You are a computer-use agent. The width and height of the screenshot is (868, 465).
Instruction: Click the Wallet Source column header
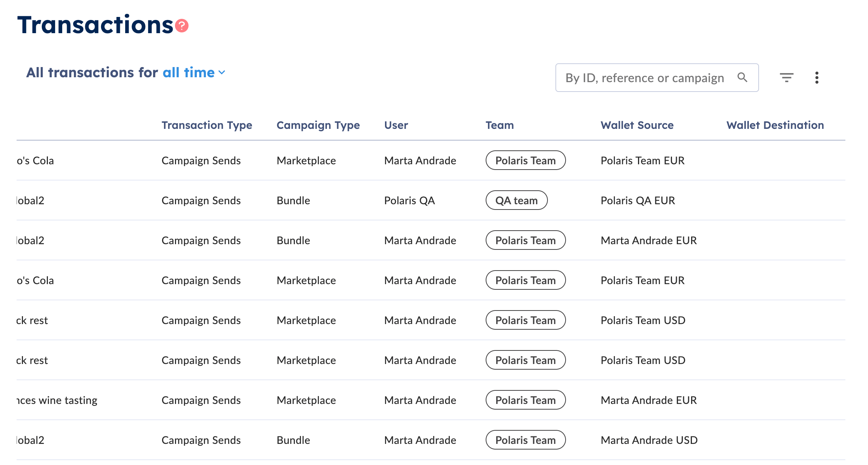pos(637,125)
